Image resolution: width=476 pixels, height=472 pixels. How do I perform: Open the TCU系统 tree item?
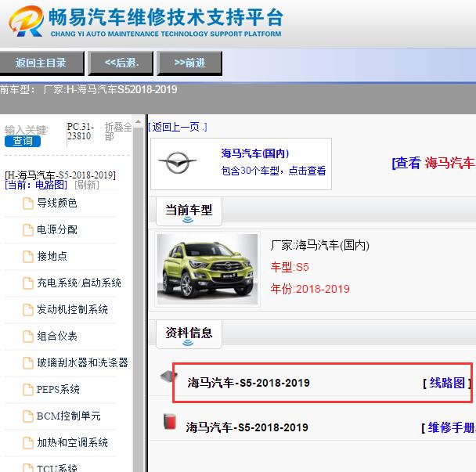click(57, 468)
